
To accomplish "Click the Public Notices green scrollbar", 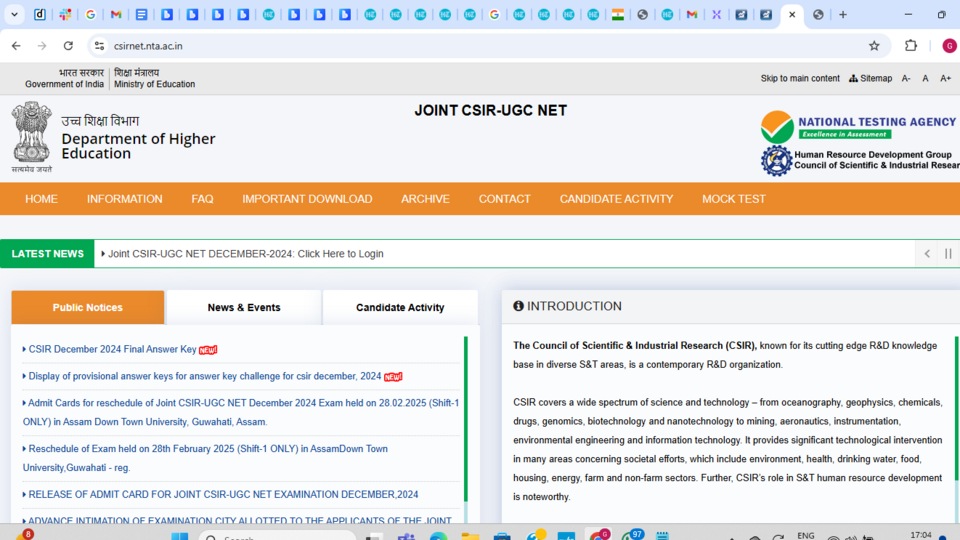I will 465,419.
